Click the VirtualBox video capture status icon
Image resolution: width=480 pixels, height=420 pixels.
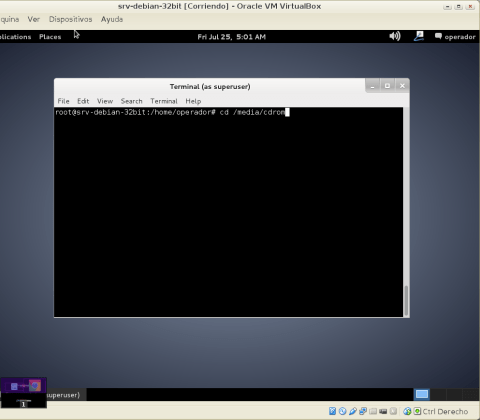coord(393,411)
